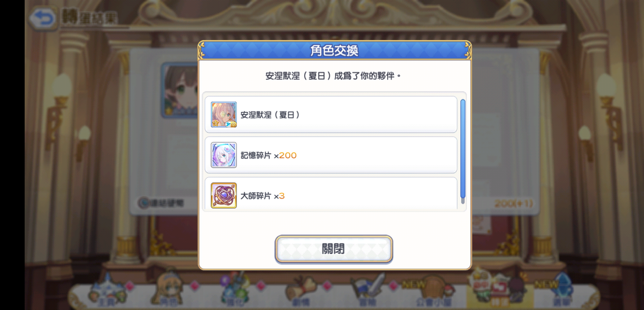Image resolution: width=644 pixels, height=310 pixels.
Task: Open the 冒險 adventure sword icon
Action: [367, 291]
